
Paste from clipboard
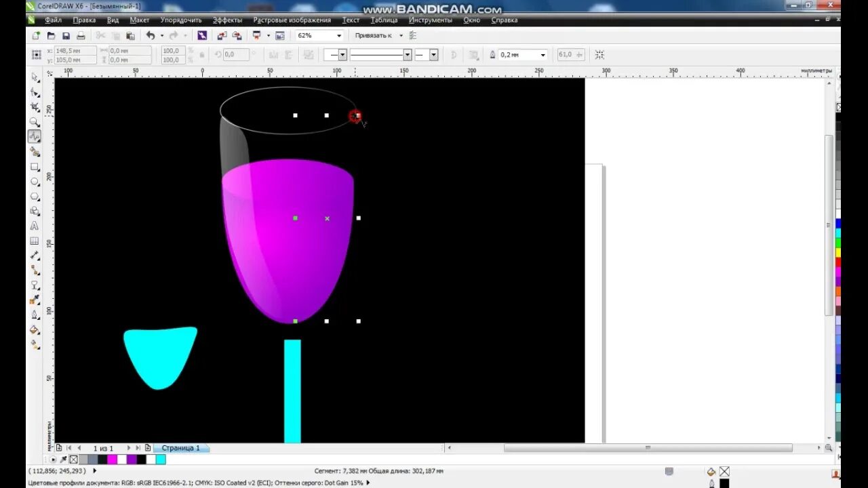point(130,35)
